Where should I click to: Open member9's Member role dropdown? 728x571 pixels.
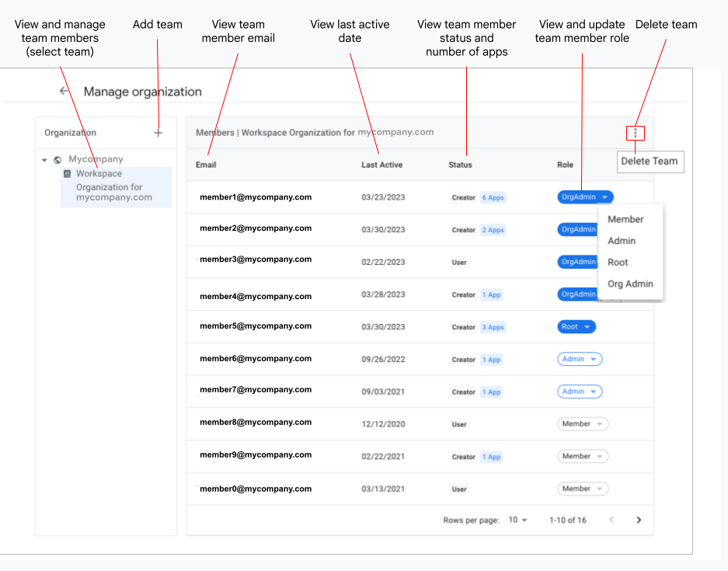[583, 456]
